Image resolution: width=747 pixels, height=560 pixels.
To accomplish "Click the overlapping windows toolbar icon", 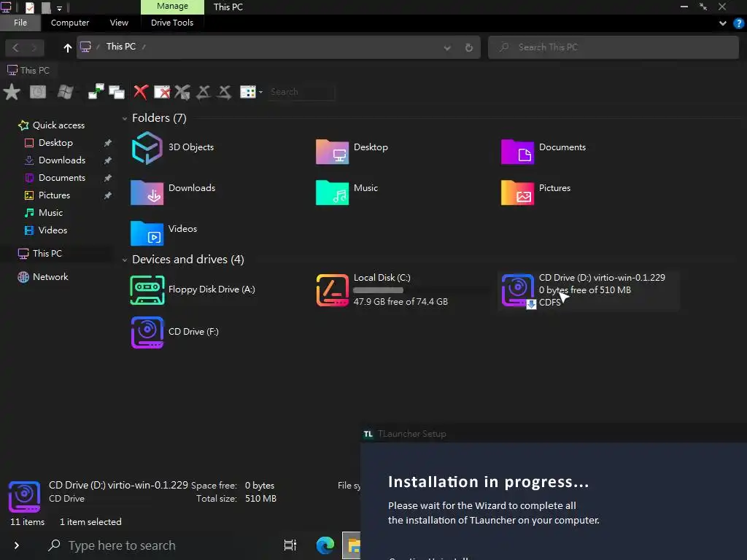I will coord(117,92).
